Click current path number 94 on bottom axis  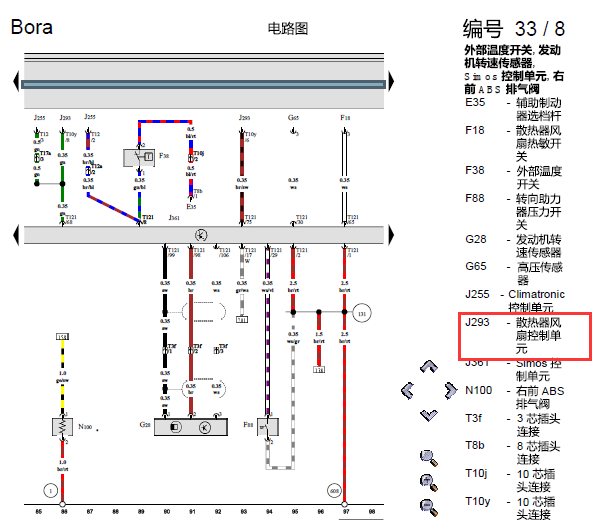click(269, 511)
